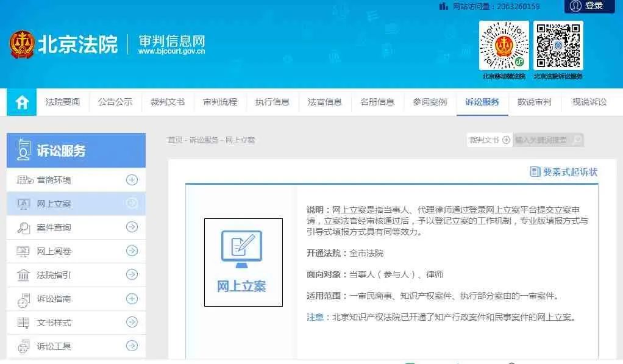Open 文书样式 via its arrow

[132, 322]
